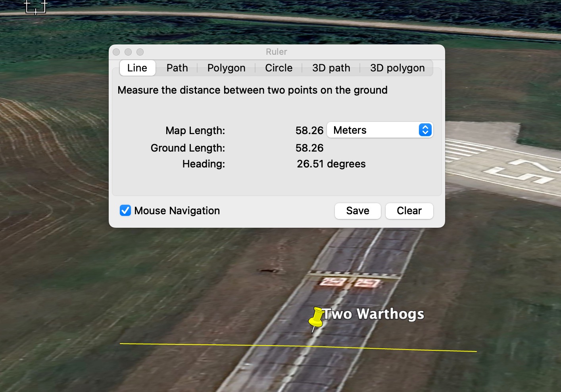Click the yellow pushpin placemark icon

coord(316,318)
